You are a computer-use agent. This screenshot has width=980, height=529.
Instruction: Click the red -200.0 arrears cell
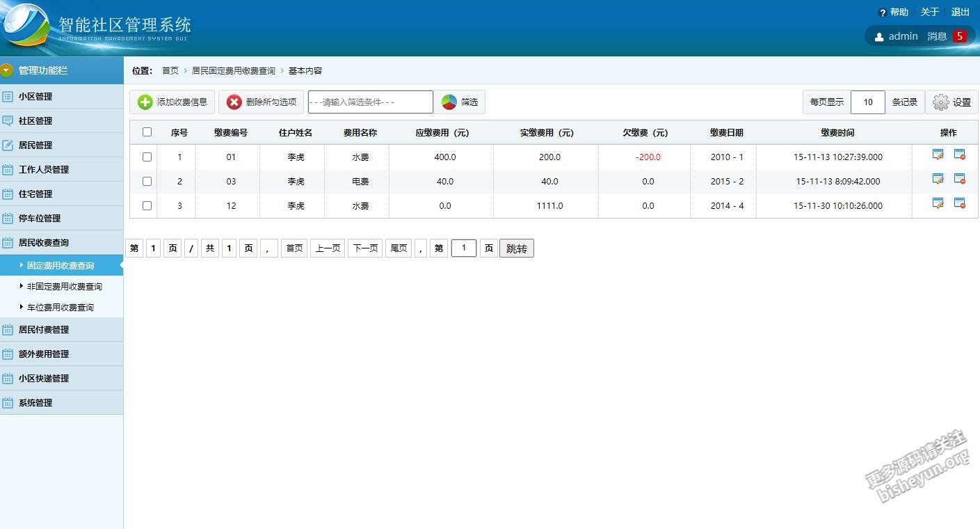tap(648, 157)
